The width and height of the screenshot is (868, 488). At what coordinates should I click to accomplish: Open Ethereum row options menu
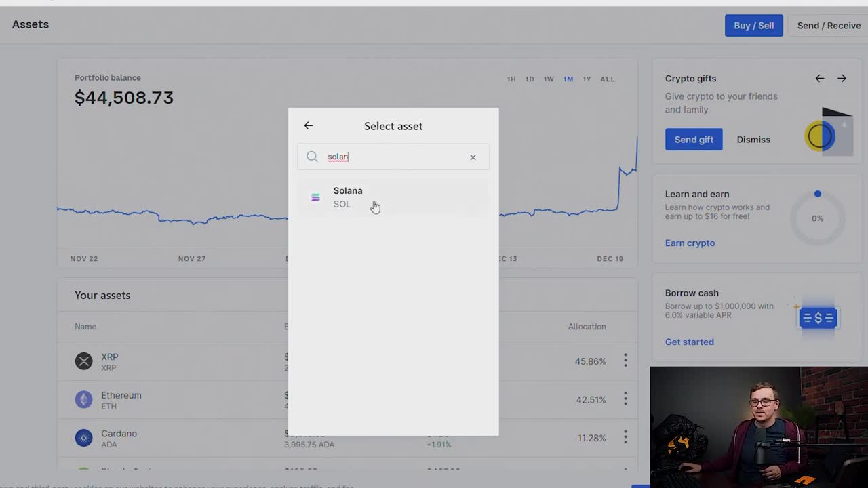tap(625, 399)
